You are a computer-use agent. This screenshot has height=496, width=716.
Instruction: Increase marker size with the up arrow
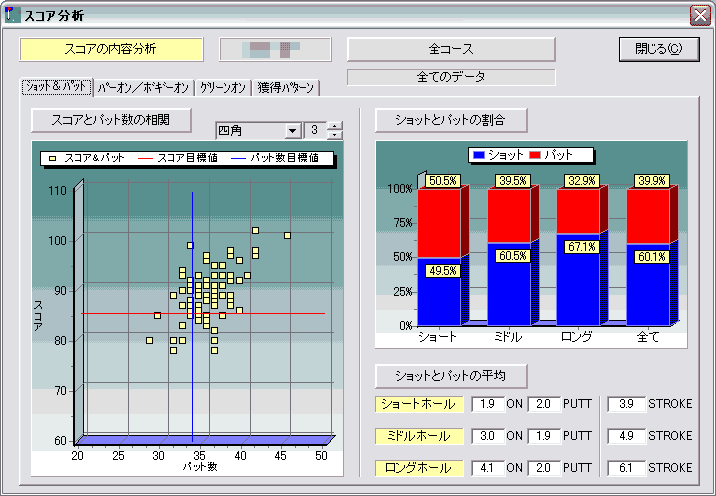click(335, 126)
